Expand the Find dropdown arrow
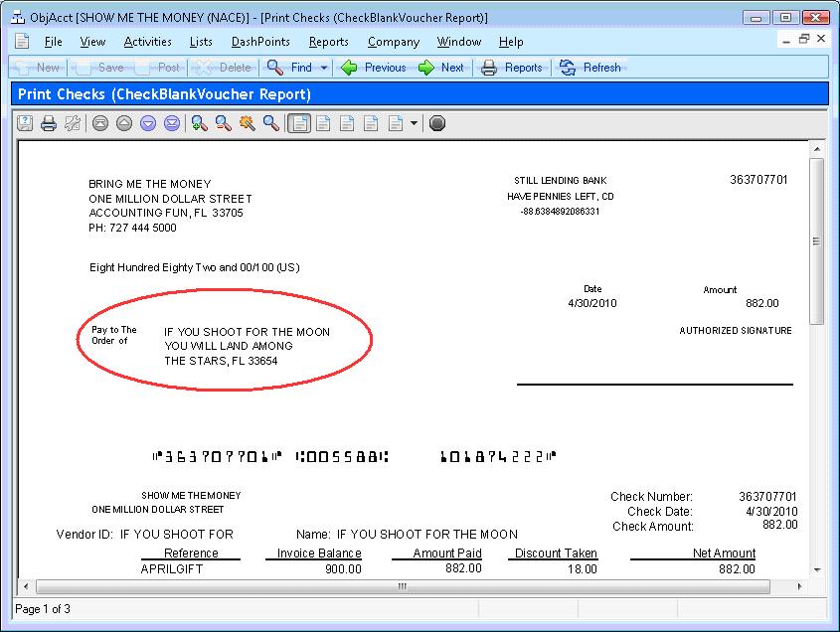Image resolution: width=840 pixels, height=632 pixels. pos(324,68)
